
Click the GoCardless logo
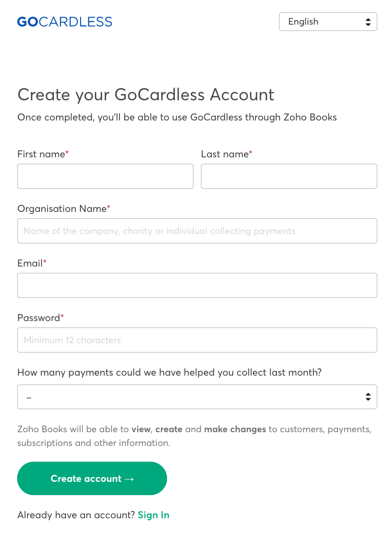64,22
